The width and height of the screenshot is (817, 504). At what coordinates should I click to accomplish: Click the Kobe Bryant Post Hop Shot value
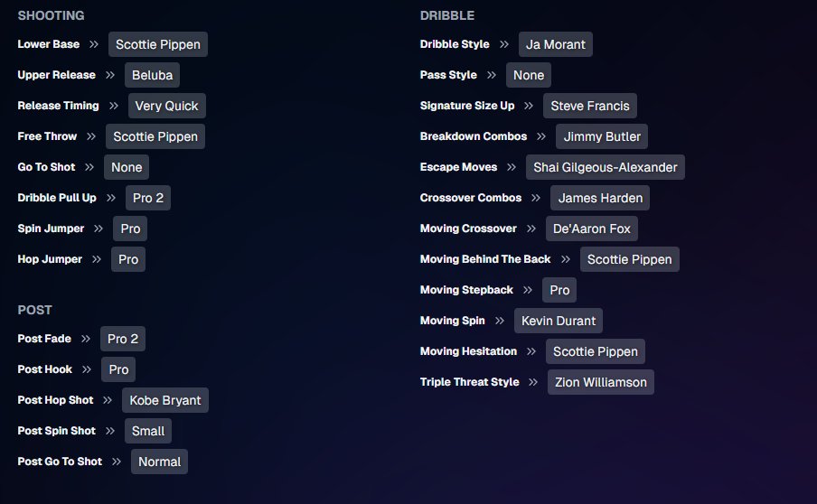coord(165,400)
